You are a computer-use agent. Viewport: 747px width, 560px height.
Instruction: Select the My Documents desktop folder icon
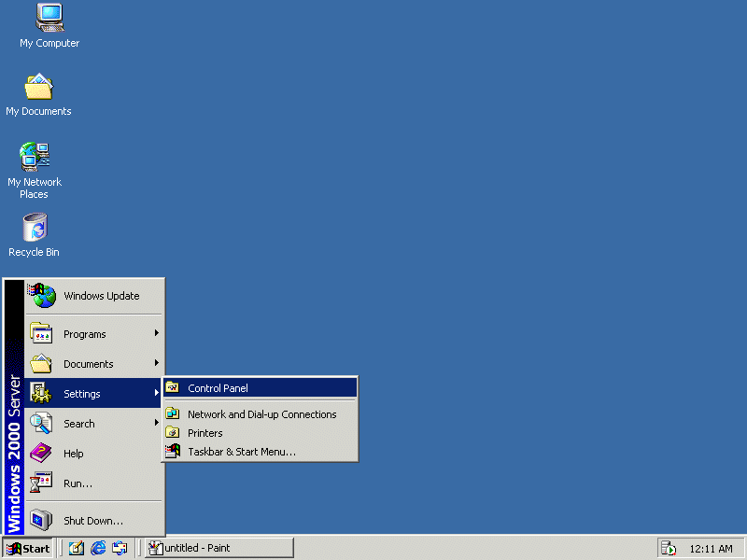click(38, 86)
